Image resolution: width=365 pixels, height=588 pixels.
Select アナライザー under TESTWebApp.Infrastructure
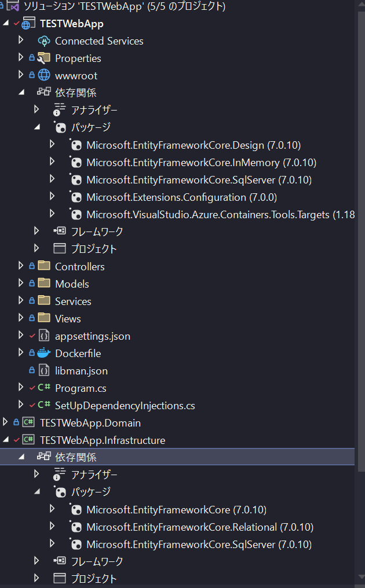94,475
